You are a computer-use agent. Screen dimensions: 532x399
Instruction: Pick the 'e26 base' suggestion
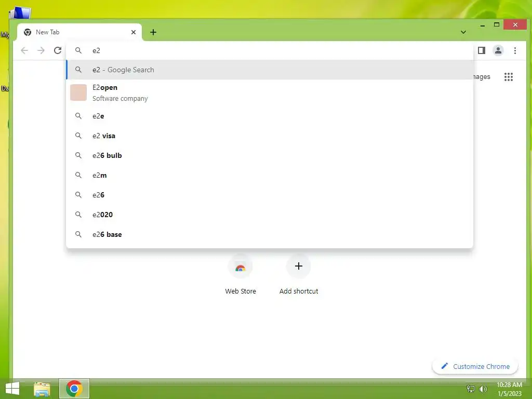pos(270,234)
